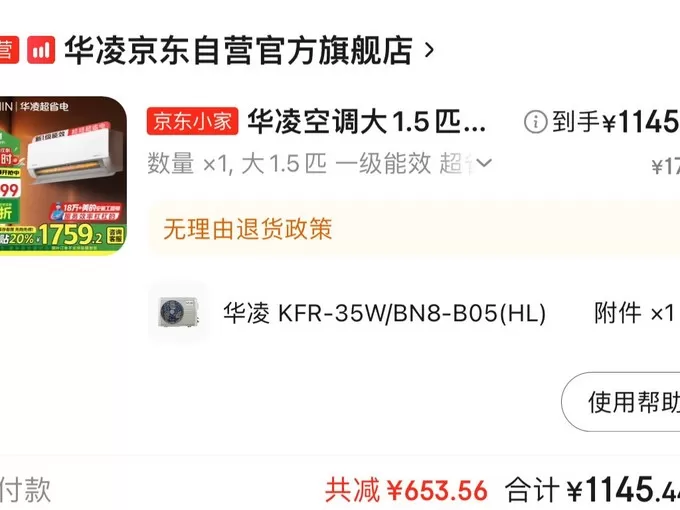
Task: Click the 付款 label at bottom left
Action: (25, 490)
